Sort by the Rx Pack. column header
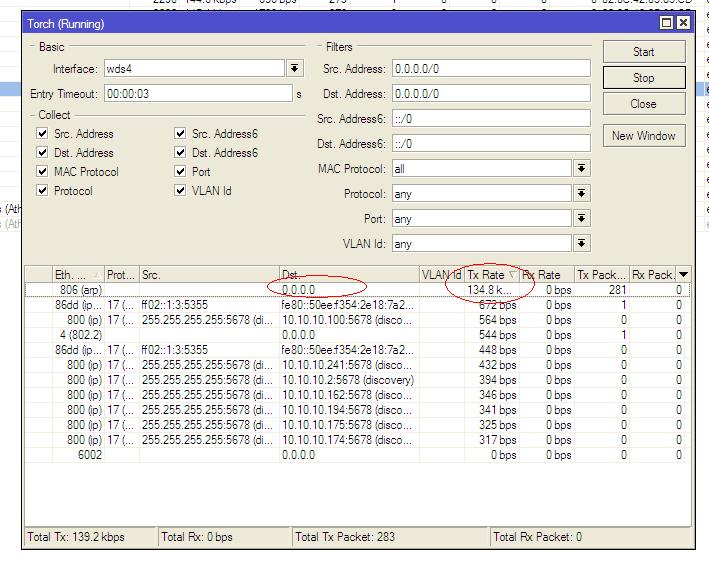This screenshot has height=564, width=709. tap(652, 275)
